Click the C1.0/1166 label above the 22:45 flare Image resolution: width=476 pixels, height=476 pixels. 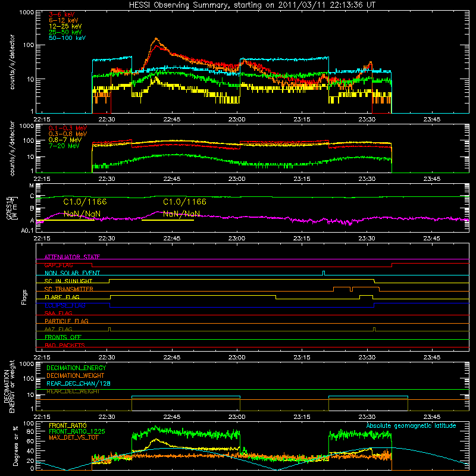tap(184, 202)
